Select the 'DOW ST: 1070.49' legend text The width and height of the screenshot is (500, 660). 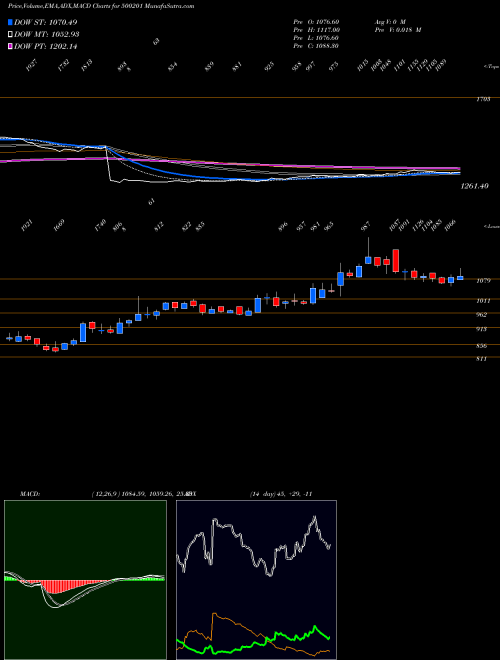coord(45,22)
